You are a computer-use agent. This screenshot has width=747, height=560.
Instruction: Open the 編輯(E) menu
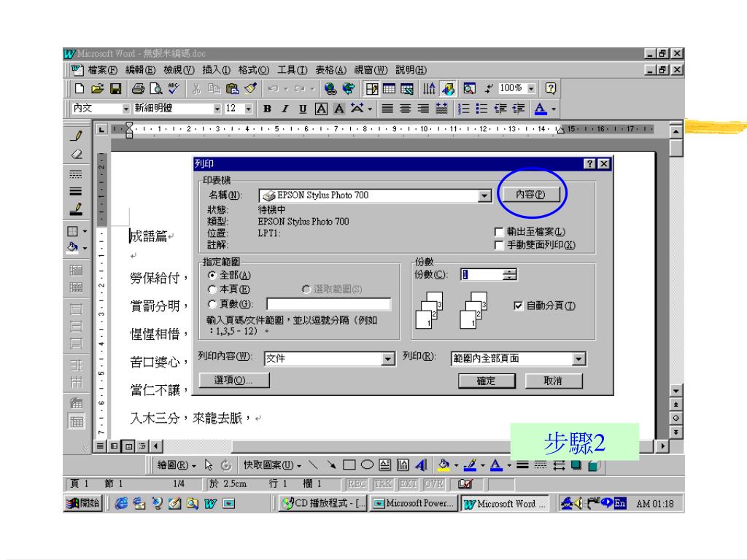140,70
